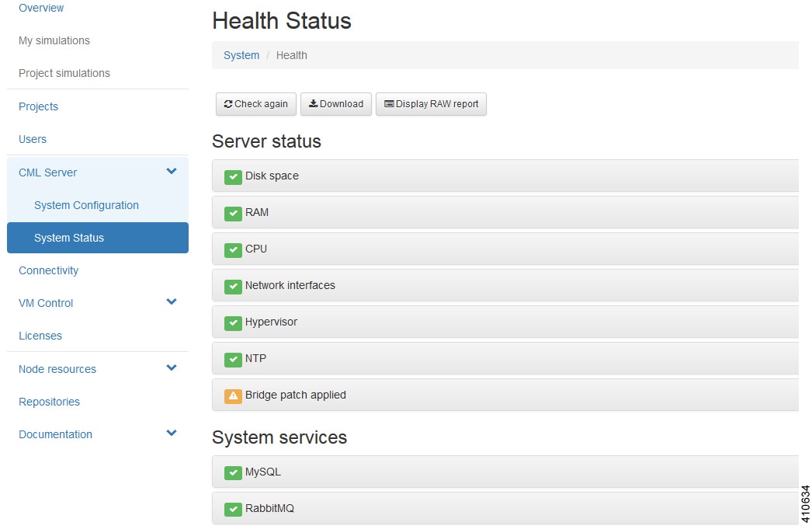Open the Connectivity page link
The width and height of the screenshot is (812, 526).
point(48,270)
